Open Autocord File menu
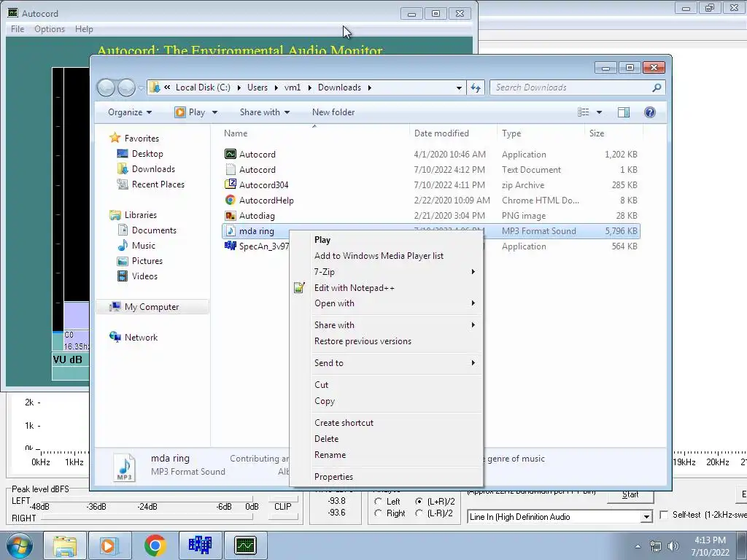Image resolution: width=747 pixels, height=560 pixels. tap(18, 29)
